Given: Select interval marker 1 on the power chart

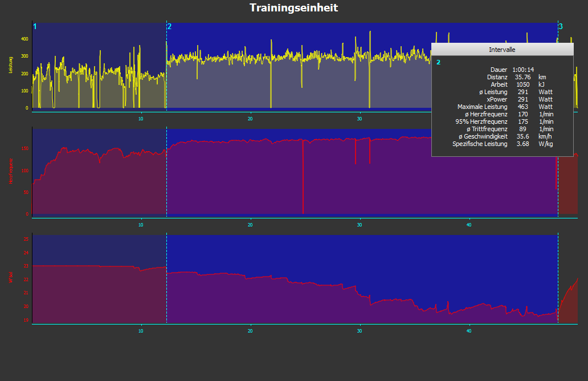Looking at the screenshot, I should [35, 27].
